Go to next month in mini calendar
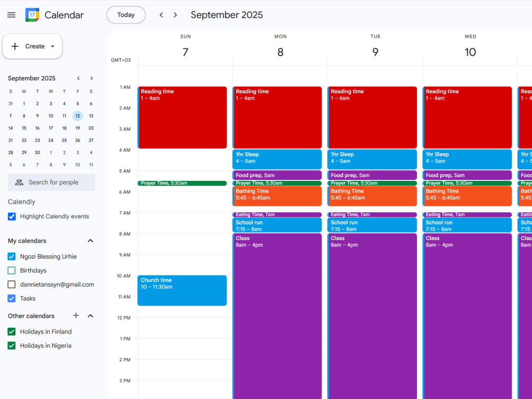Screen dimensions: 532x399 pyautogui.click(x=92, y=78)
